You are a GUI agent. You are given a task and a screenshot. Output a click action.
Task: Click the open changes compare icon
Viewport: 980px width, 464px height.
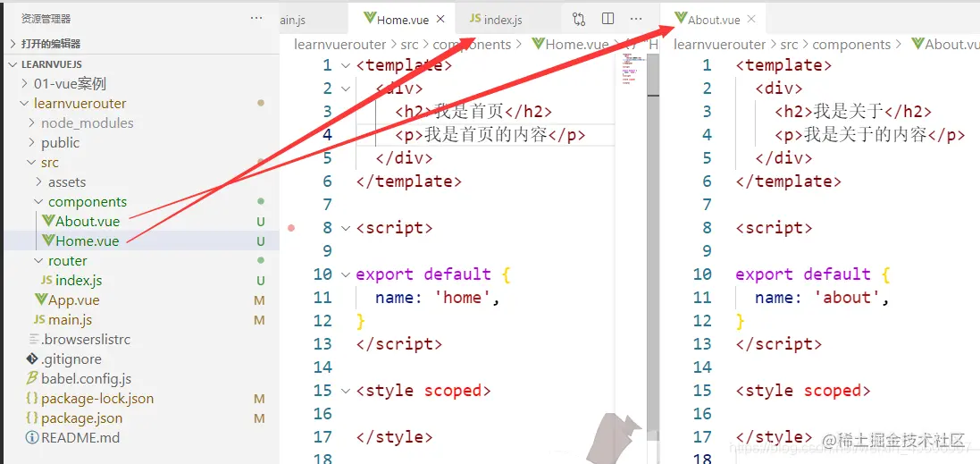(579, 20)
